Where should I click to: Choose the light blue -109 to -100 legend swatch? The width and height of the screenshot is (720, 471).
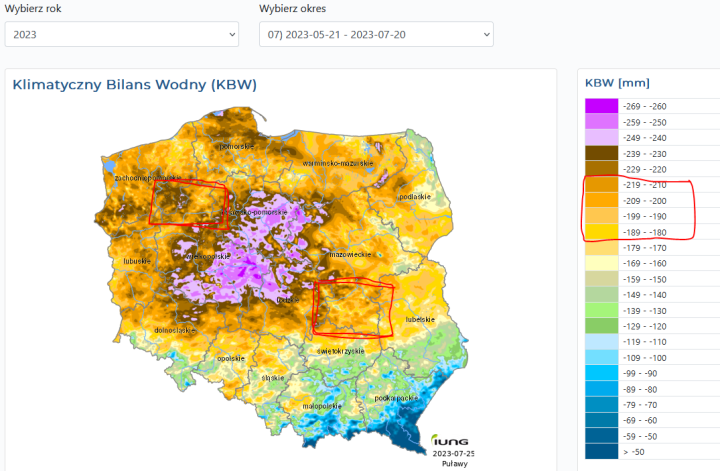pyautogui.click(x=601, y=358)
